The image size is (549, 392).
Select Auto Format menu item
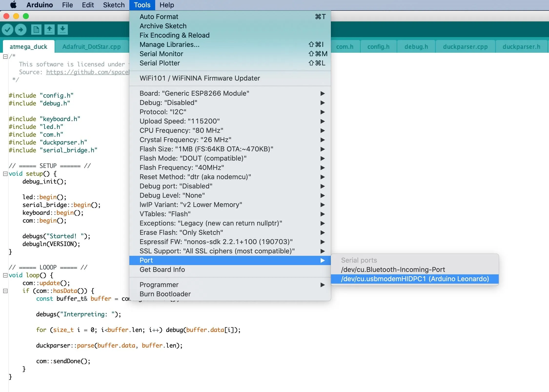point(230,17)
